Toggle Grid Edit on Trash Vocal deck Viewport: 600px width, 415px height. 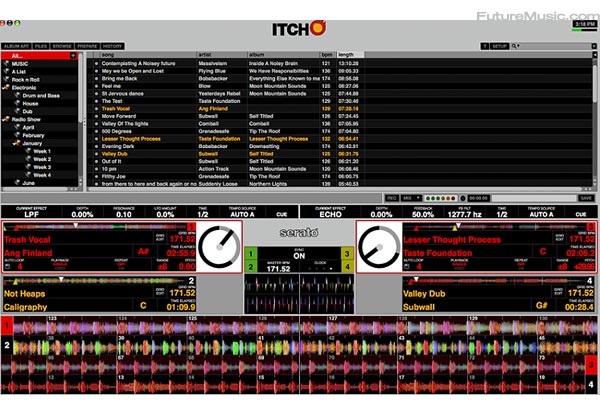tap(160, 238)
